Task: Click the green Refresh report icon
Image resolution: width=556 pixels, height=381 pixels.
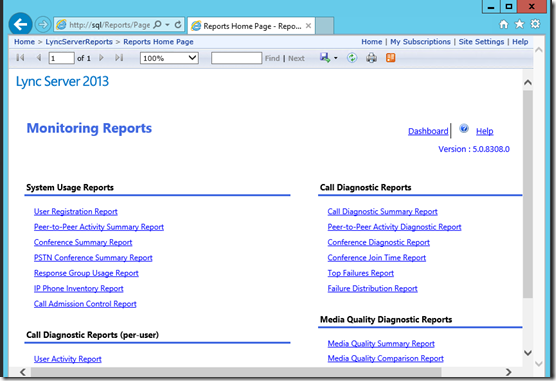Action: pyautogui.click(x=352, y=57)
